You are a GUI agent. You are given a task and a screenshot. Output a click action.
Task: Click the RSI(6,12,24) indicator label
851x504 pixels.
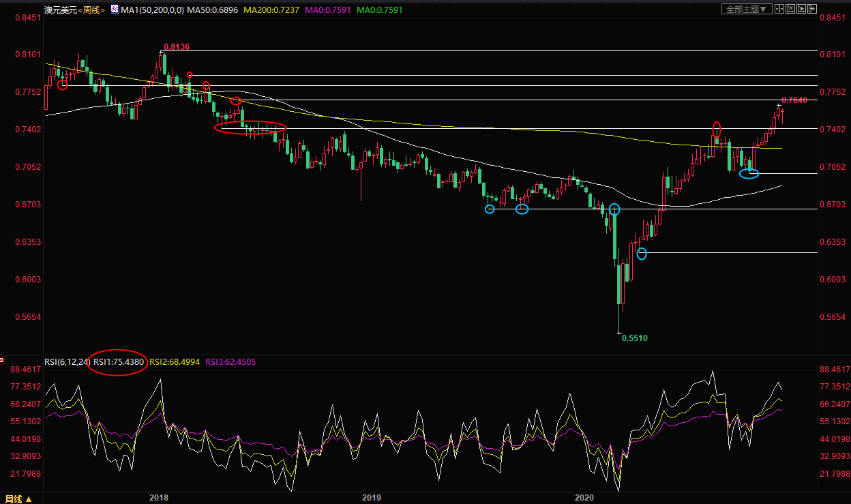click(66, 361)
